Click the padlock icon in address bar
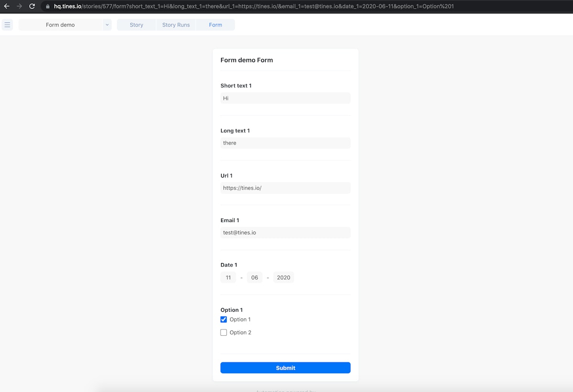The height and width of the screenshot is (392, 573). click(x=48, y=7)
